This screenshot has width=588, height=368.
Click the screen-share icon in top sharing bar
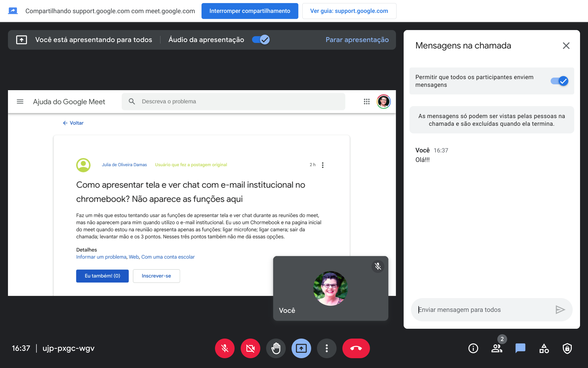[x=13, y=11]
